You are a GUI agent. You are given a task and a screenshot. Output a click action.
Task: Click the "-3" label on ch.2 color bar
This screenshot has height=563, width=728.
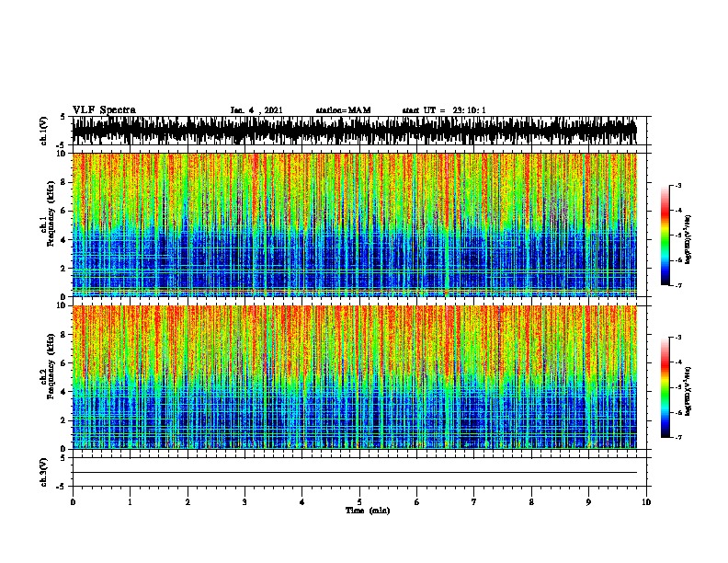(677, 338)
